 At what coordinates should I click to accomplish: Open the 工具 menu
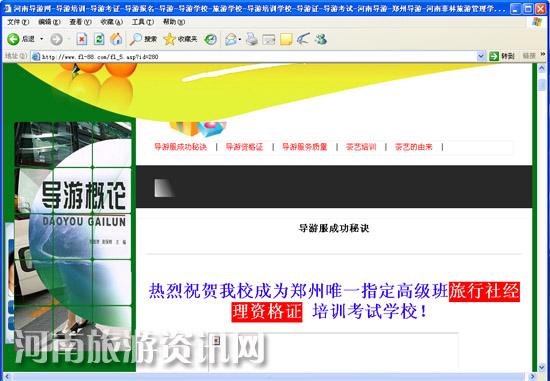click(x=143, y=22)
